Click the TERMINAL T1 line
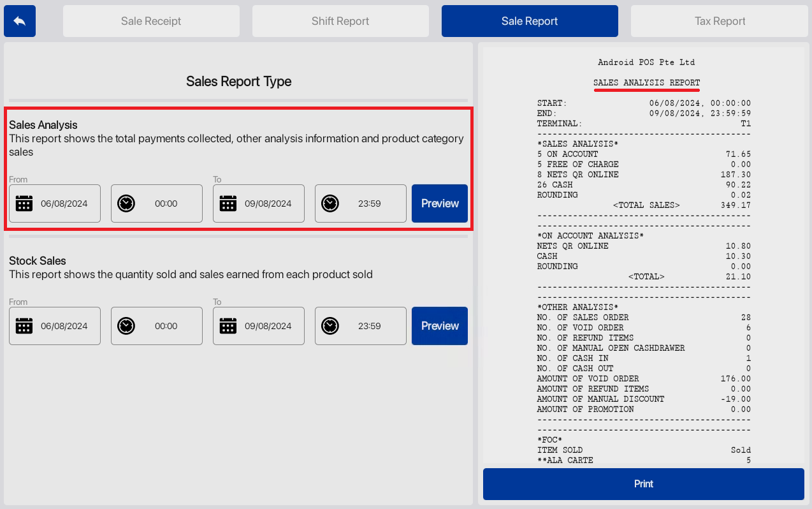Image resolution: width=812 pixels, height=509 pixels. [x=644, y=124]
